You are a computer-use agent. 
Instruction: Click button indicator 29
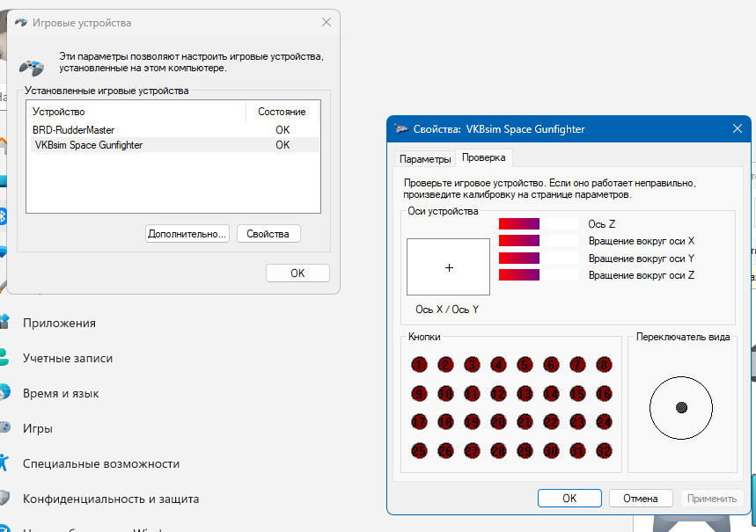[x=525, y=451]
